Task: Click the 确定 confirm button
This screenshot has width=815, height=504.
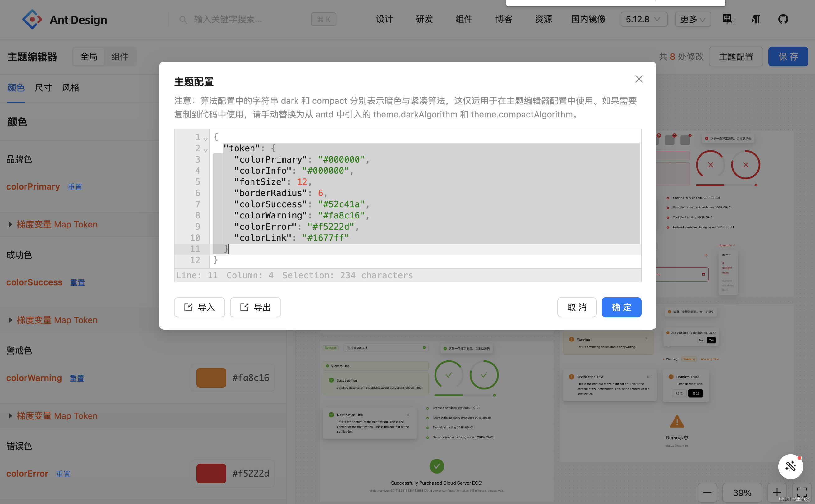Action: 621,307
